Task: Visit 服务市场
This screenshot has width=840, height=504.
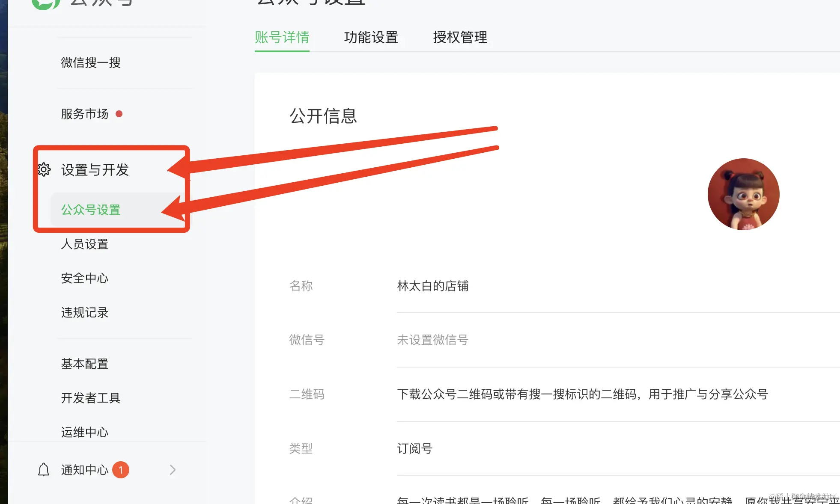Action: [x=84, y=114]
